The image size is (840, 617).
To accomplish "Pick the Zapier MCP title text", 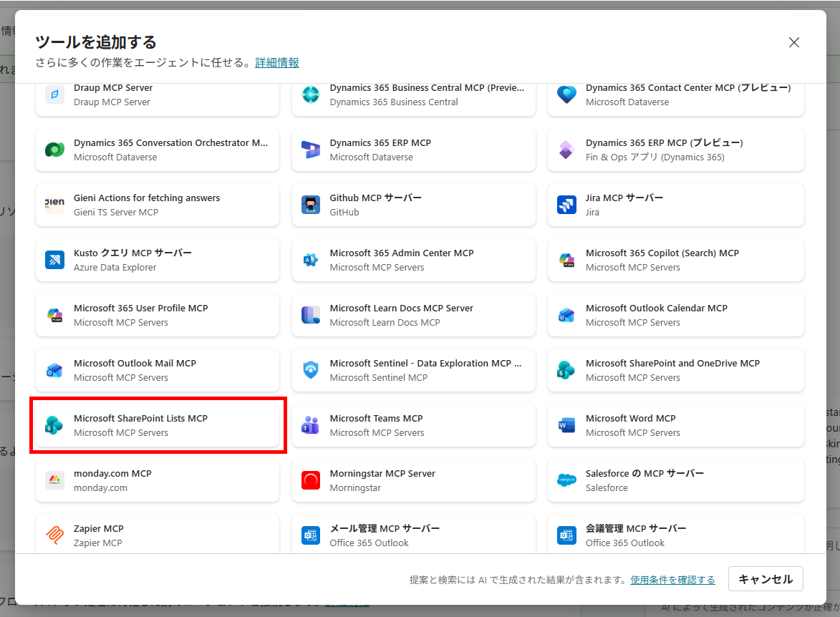I will point(99,529).
